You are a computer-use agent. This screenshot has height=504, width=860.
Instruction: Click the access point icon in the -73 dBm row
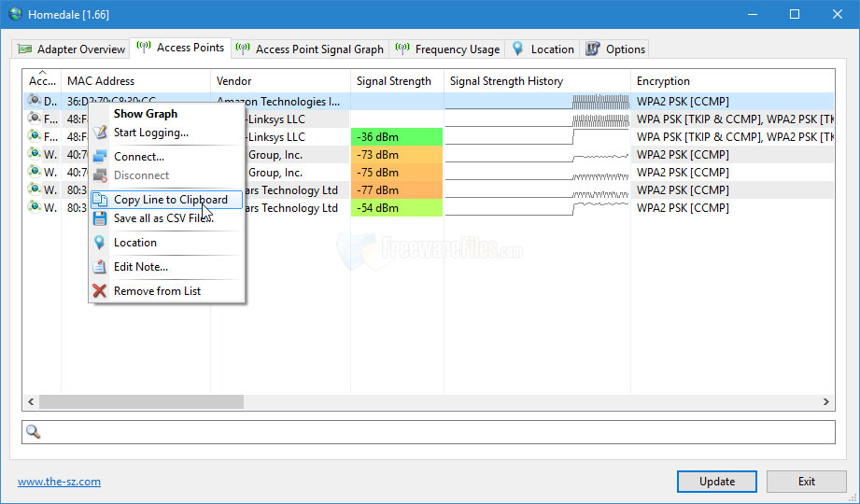click(x=35, y=154)
